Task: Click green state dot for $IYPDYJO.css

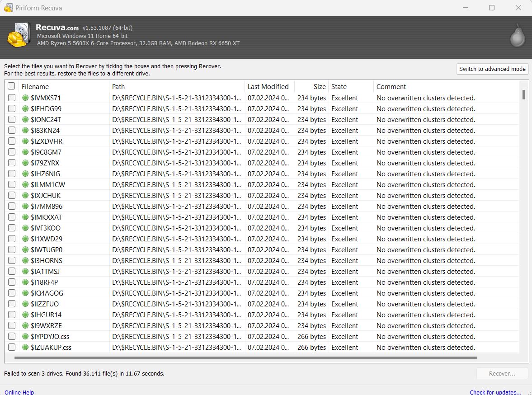Action: coord(25,337)
